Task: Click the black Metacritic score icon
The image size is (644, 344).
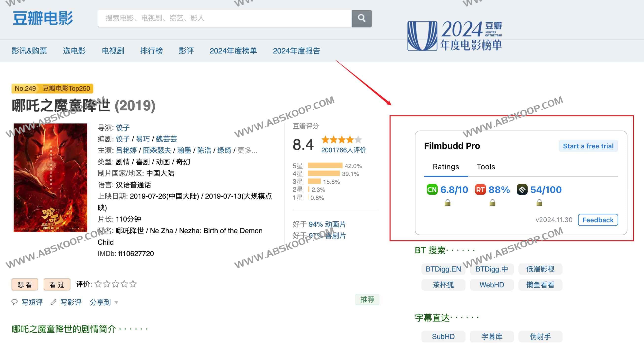Action: pyautogui.click(x=522, y=189)
